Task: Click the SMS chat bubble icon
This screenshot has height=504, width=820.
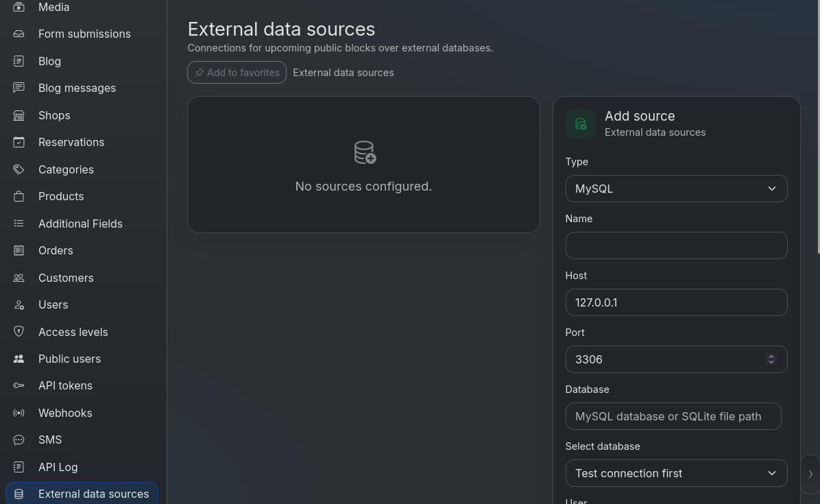Action: point(19,440)
